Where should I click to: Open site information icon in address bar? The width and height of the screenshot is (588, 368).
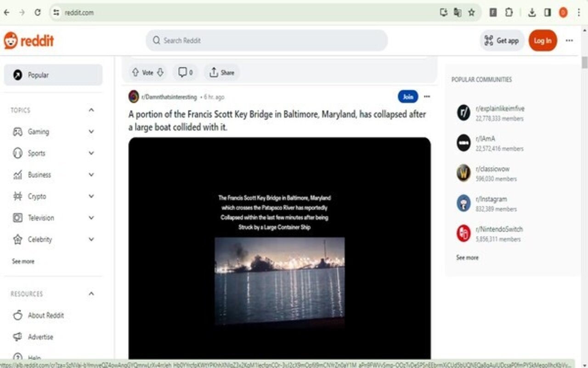[57, 13]
